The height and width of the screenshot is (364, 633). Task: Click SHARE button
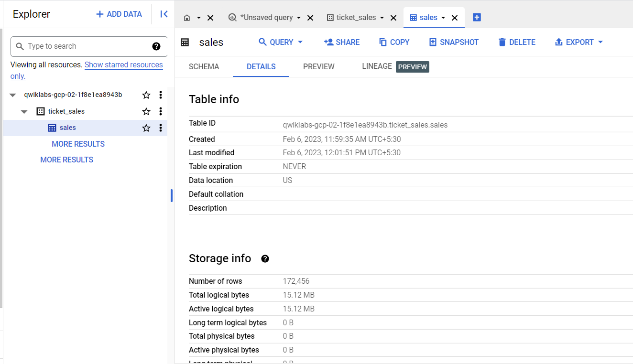coord(342,42)
